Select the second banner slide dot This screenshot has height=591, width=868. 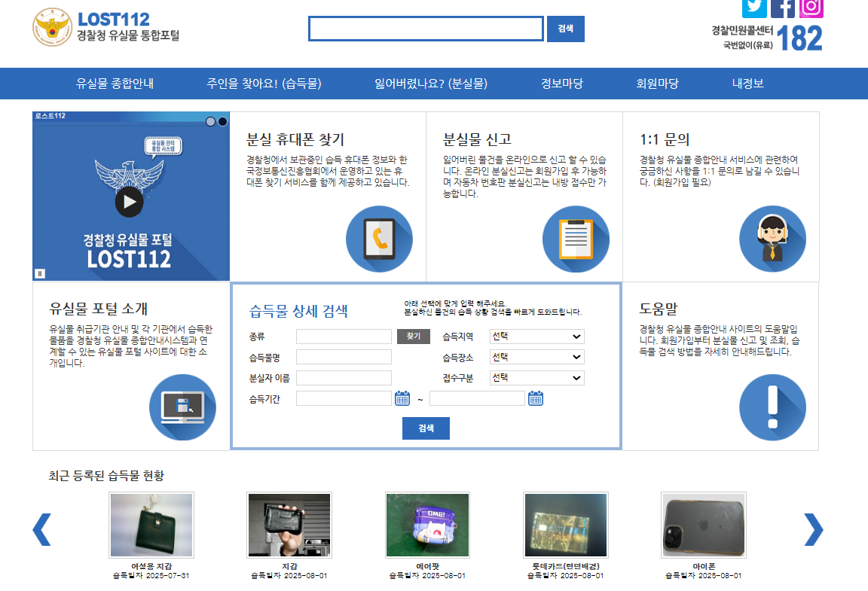[222, 122]
